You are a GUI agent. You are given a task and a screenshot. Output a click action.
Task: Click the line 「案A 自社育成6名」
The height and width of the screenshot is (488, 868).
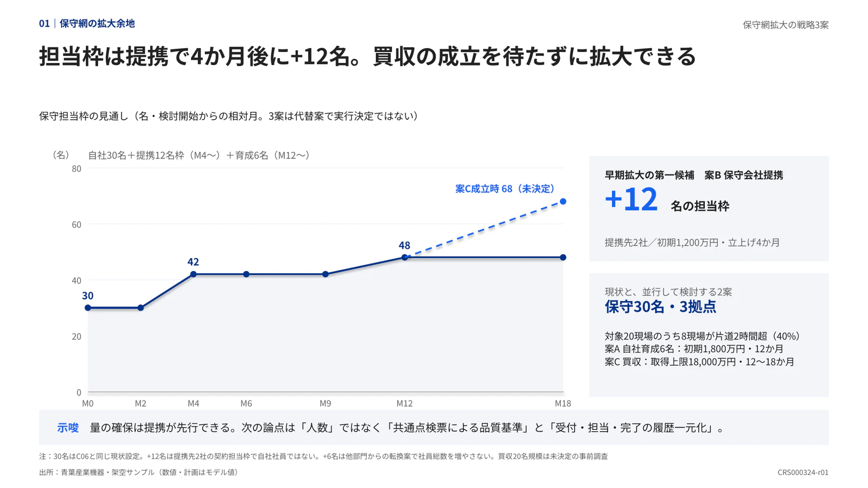(x=639, y=349)
